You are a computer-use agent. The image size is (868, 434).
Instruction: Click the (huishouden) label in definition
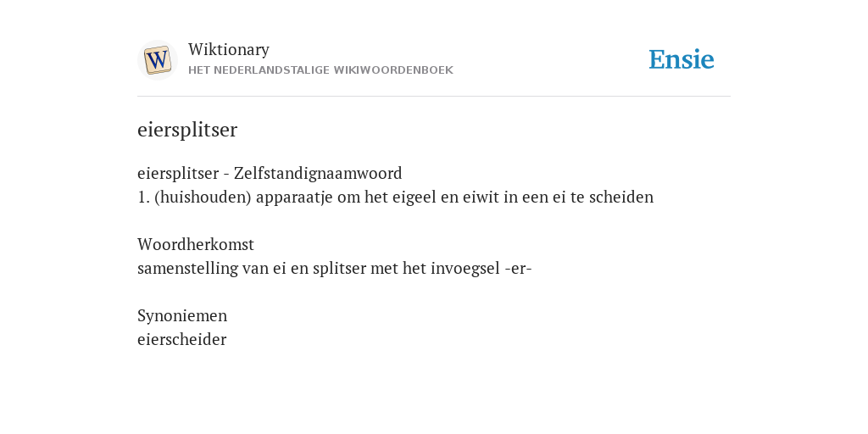[x=203, y=197]
